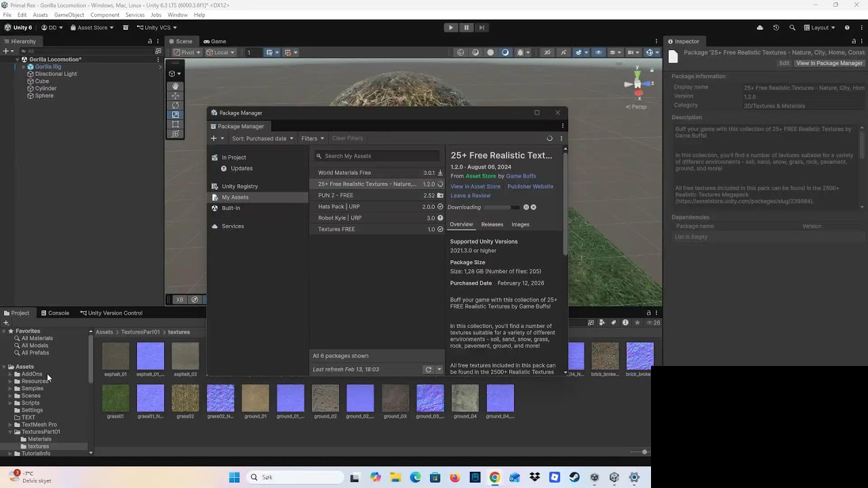
Task: Click the cloud icon in top toolbar
Action: tap(759, 28)
